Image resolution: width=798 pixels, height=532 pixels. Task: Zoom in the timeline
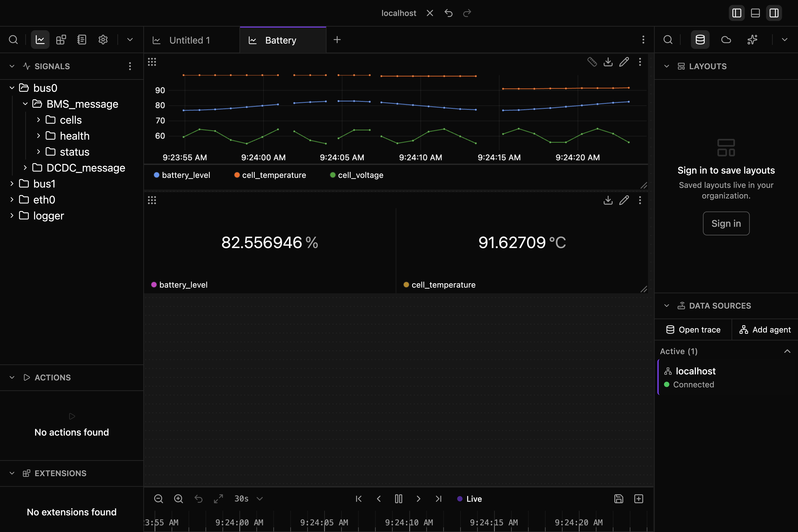(x=178, y=499)
